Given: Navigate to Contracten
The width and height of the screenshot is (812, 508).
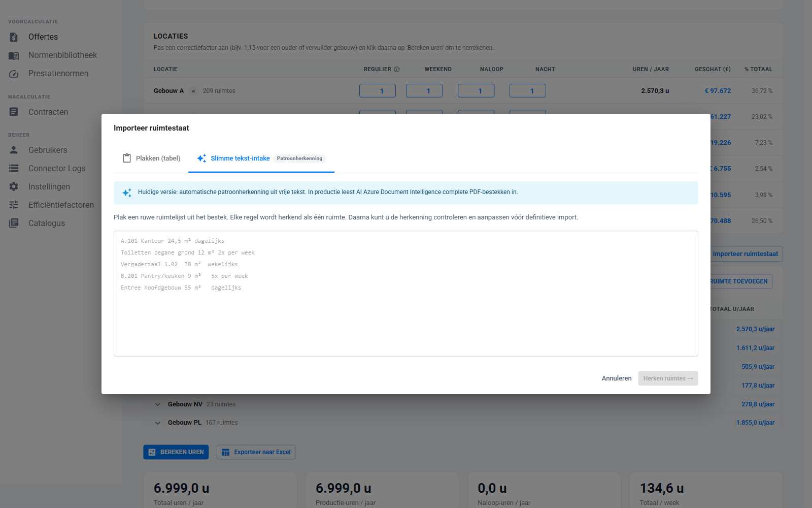Looking at the screenshot, I should (48, 112).
